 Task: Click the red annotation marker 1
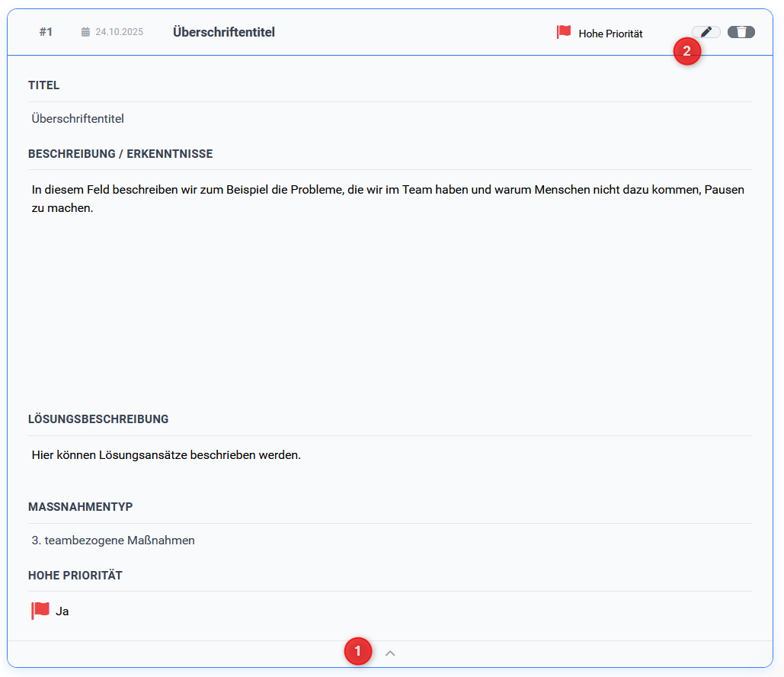click(358, 652)
